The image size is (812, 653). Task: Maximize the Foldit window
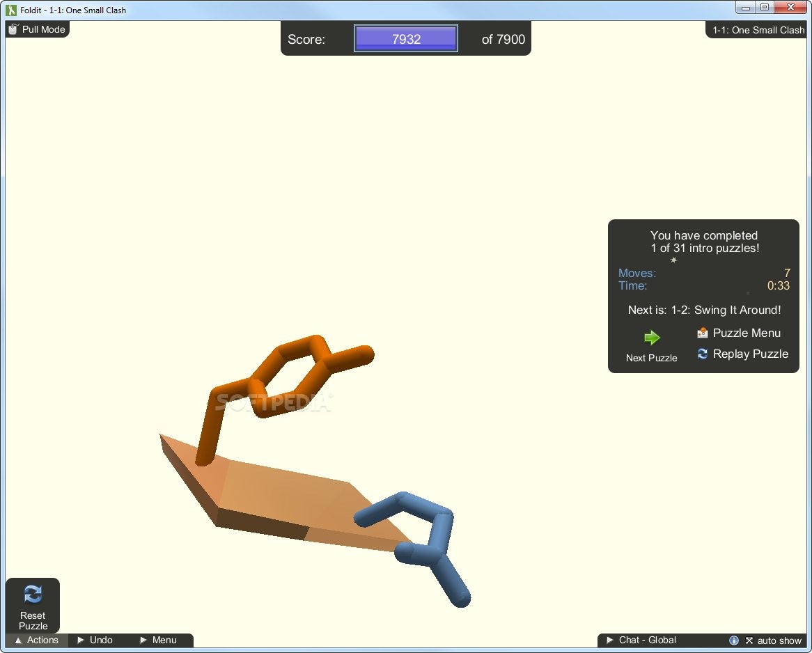click(765, 7)
